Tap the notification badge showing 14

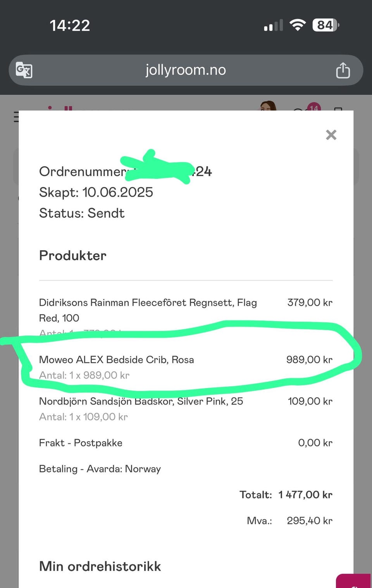[x=313, y=107]
